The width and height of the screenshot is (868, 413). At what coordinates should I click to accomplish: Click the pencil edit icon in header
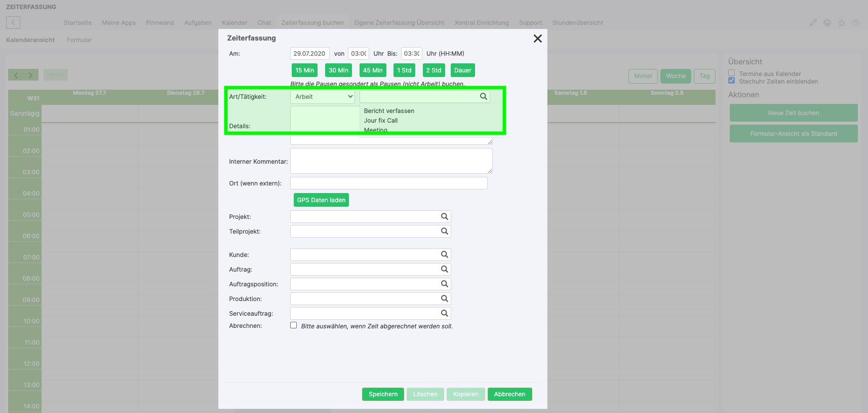point(813,23)
